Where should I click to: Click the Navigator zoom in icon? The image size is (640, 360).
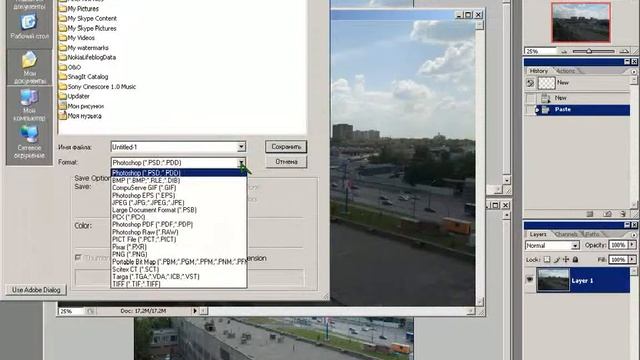pos(624,51)
